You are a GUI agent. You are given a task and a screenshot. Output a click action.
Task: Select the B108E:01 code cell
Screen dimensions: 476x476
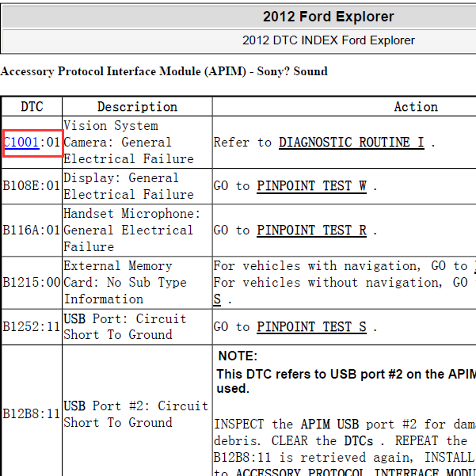point(32,186)
